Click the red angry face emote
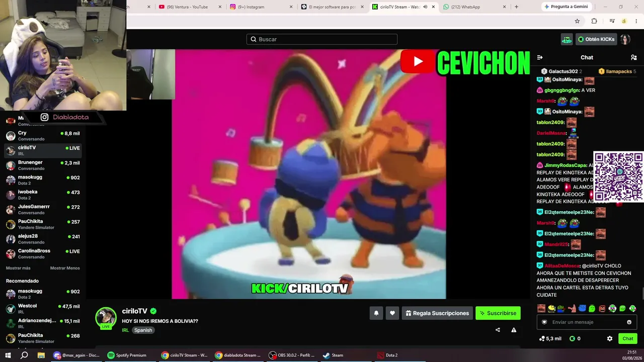 click(602, 308)
